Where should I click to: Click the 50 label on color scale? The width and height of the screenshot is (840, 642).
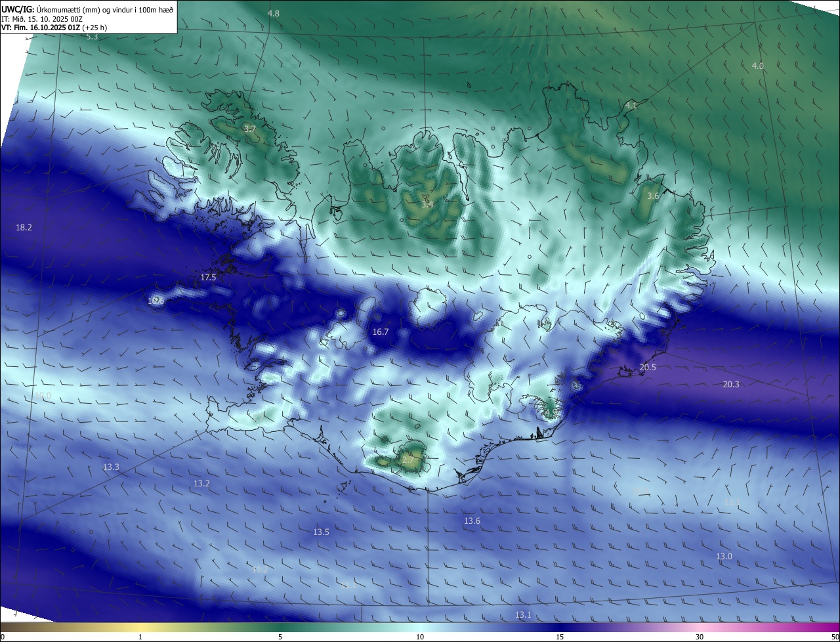pos(835,637)
